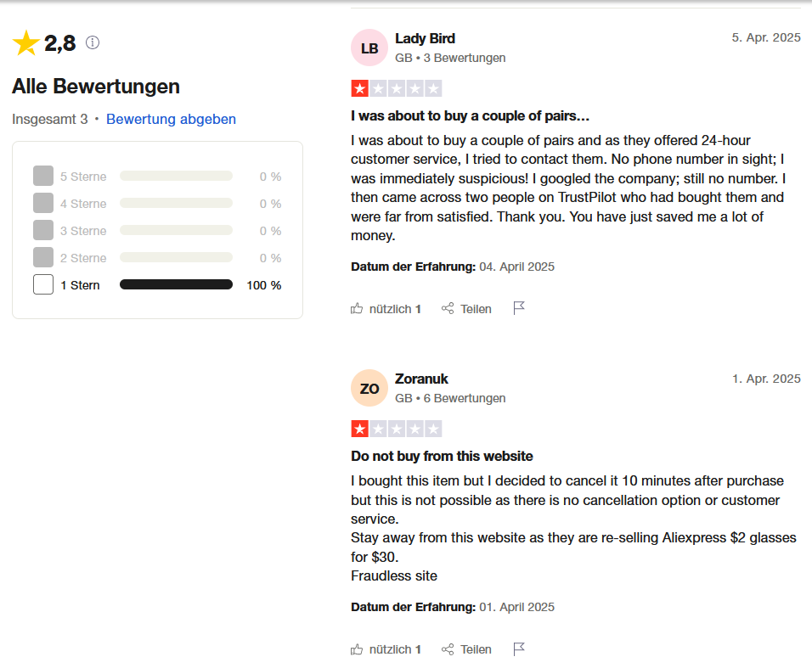Check the 1 Stern filter checkbox
Screen dimensions: 812x668
pos(43,285)
